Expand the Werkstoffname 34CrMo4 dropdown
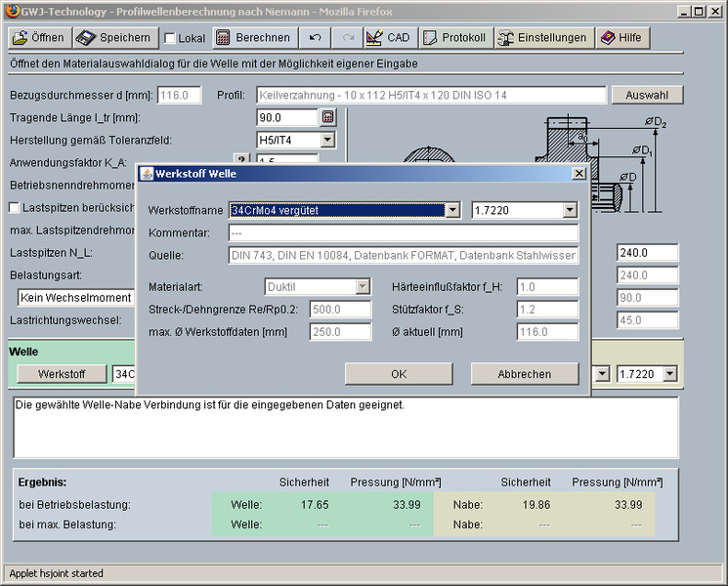The height and width of the screenshot is (586, 728). [451, 210]
